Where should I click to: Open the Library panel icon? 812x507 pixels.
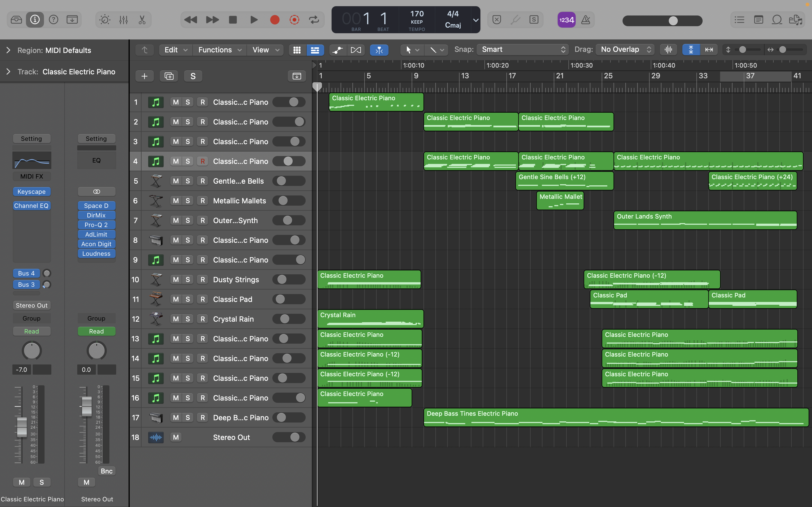16,20
